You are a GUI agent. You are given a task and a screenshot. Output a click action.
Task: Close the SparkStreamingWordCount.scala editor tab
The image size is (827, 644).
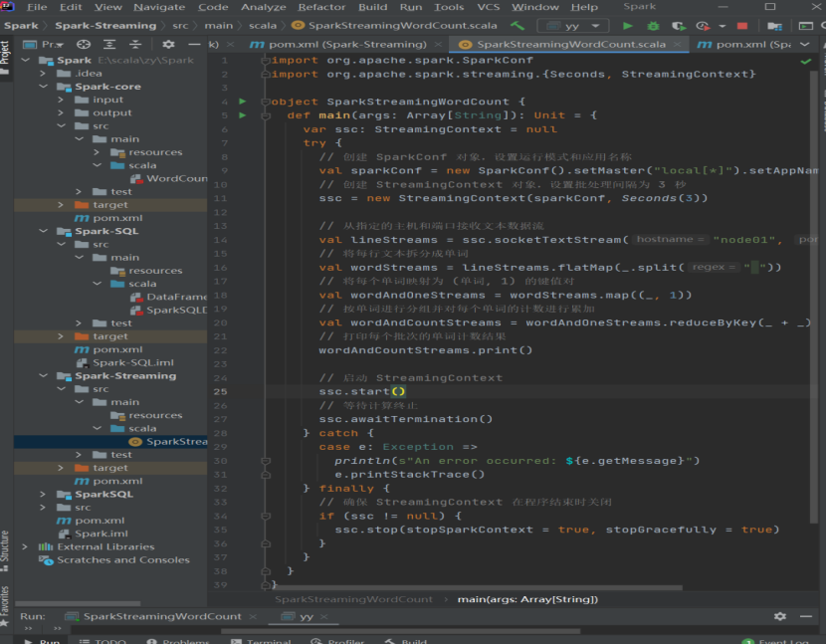pos(677,45)
